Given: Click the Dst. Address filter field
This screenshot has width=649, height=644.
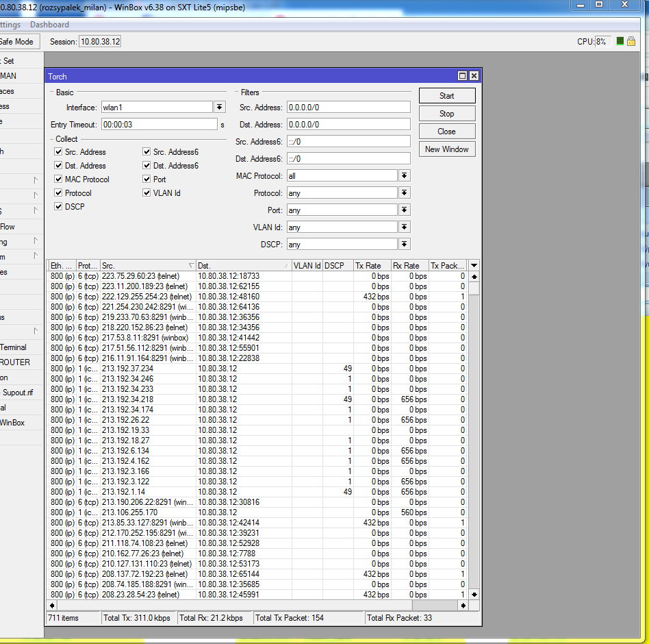Looking at the screenshot, I should [x=348, y=124].
